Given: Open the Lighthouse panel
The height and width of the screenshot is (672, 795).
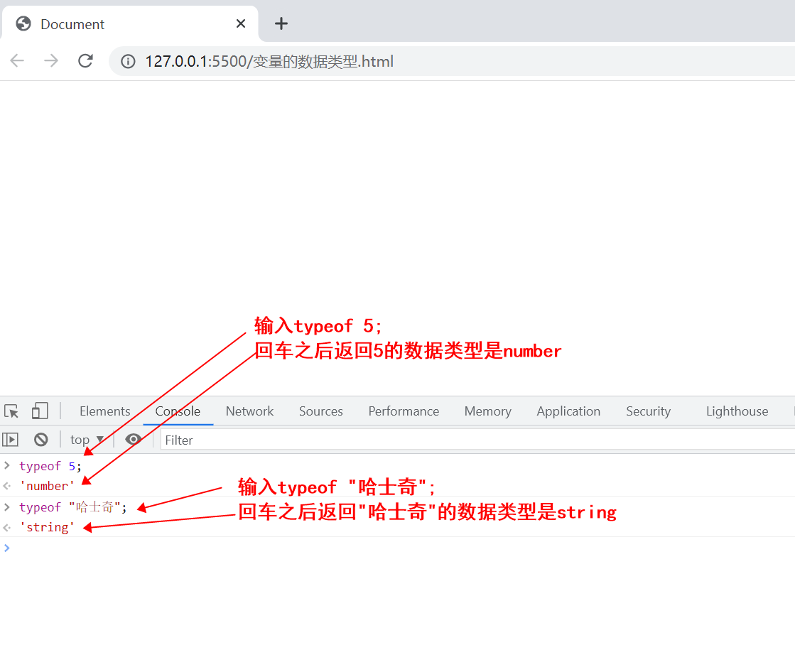Looking at the screenshot, I should (737, 411).
